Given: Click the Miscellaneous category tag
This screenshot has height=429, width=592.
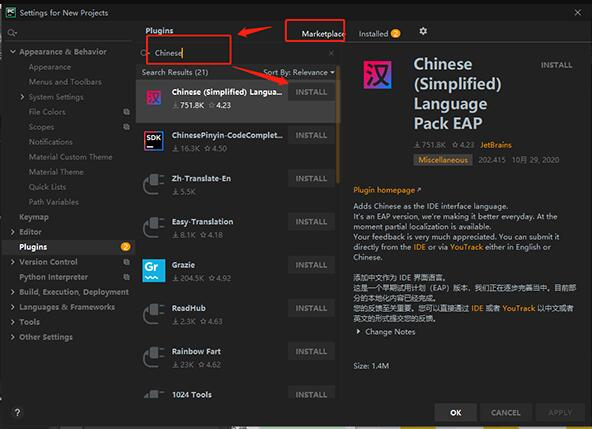Looking at the screenshot, I should (443, 160).
